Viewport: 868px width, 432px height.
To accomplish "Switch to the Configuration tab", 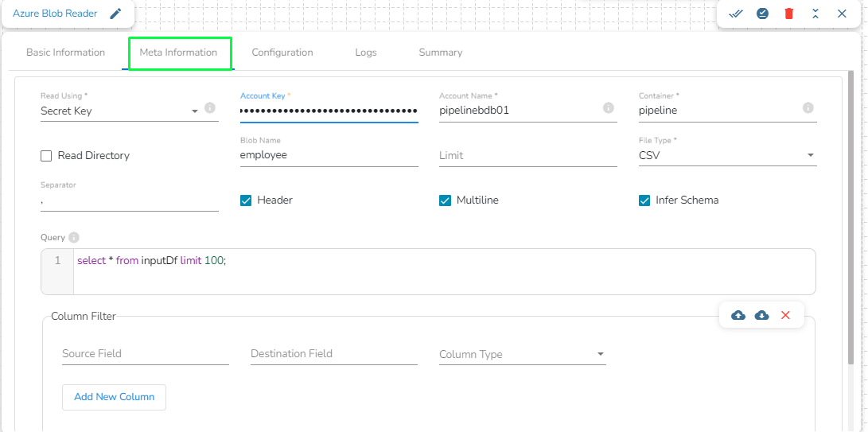I will pos(282,53).
